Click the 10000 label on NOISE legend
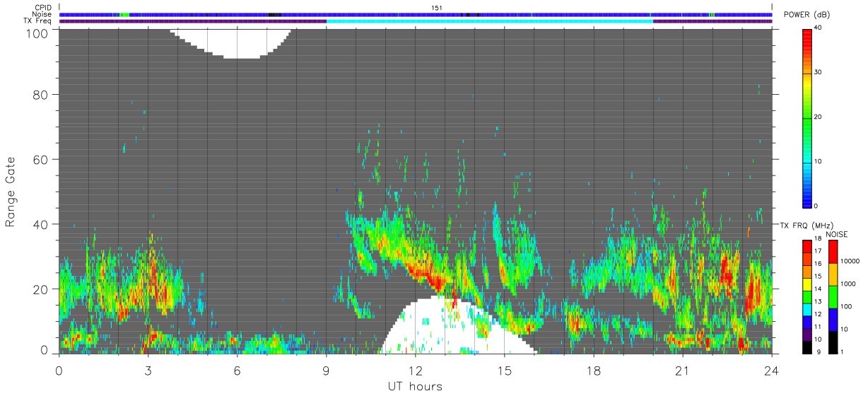The height and width of the screenshot is (401, 868). 851,262
